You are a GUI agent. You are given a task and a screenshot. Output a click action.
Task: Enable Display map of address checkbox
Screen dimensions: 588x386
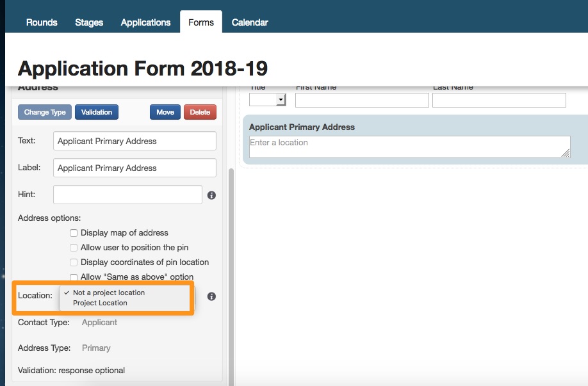(74, 233)
